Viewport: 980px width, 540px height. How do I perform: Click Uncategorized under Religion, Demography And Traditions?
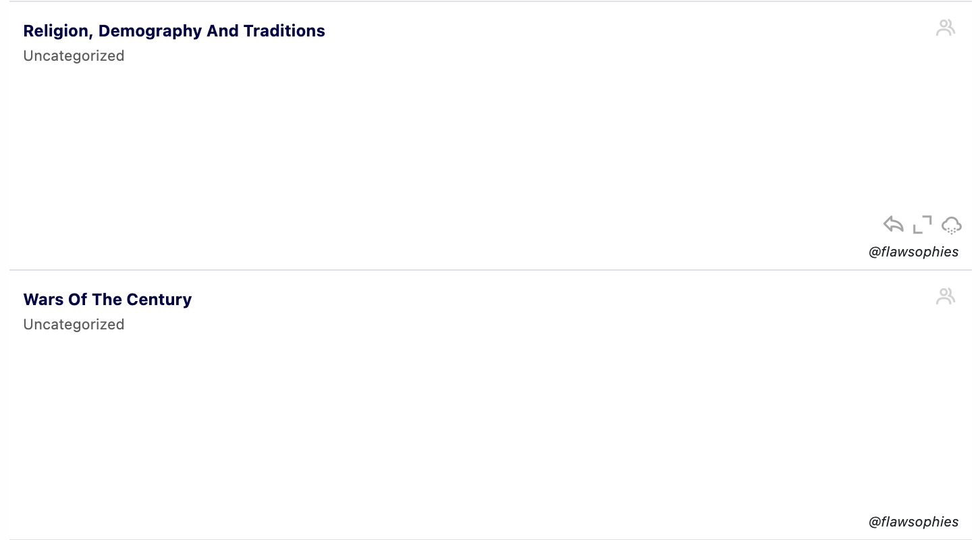(74, 56)
